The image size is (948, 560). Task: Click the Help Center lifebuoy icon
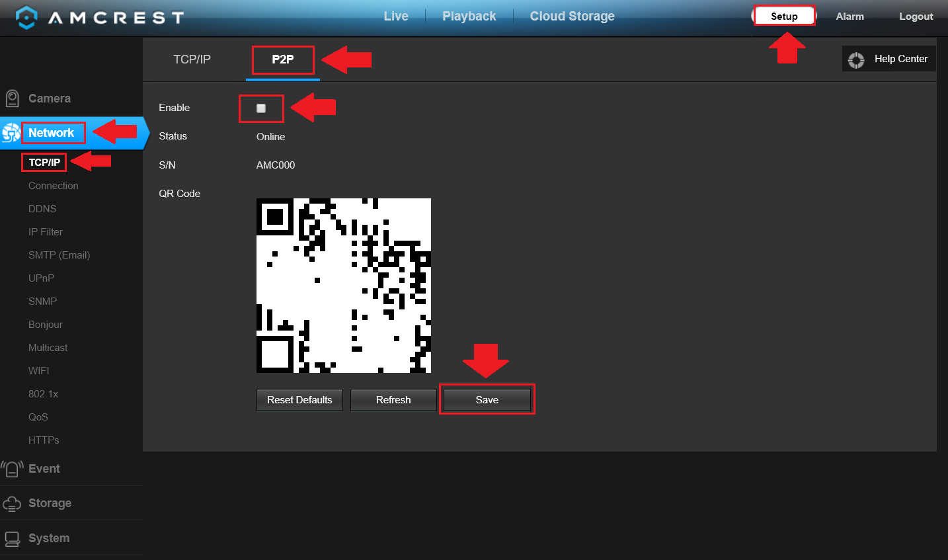coord(856,60)
